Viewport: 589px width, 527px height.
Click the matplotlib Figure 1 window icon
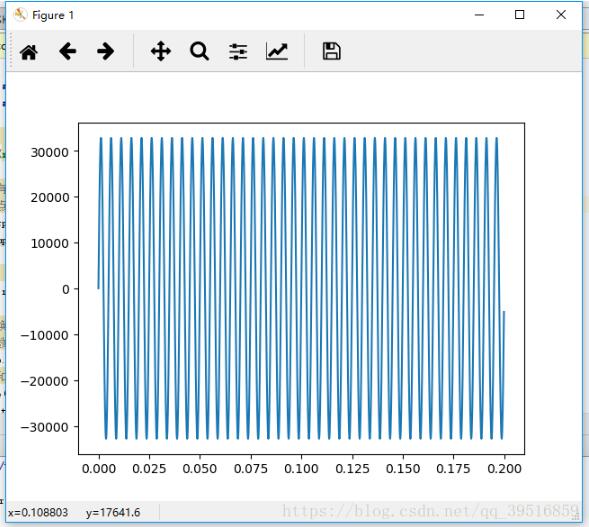pyautogui.click(x=20, y=15)
